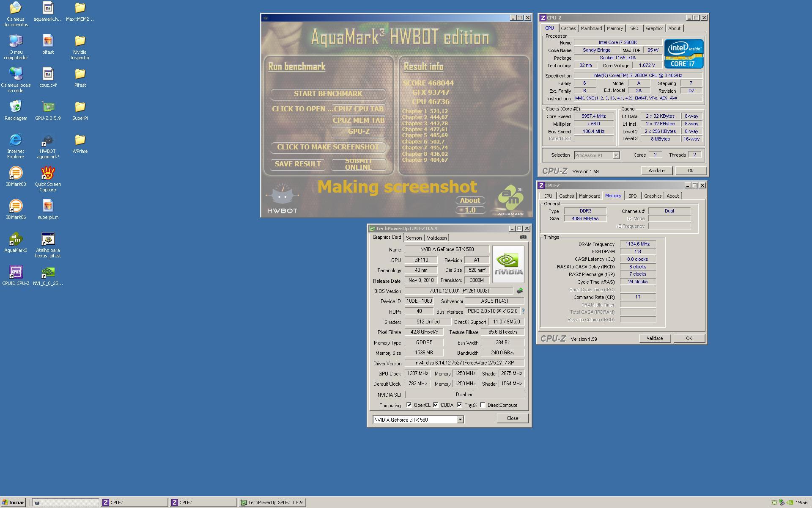
Task: Click the bus interface question mark in GPU-Z
Action: (x=523, y=311)
